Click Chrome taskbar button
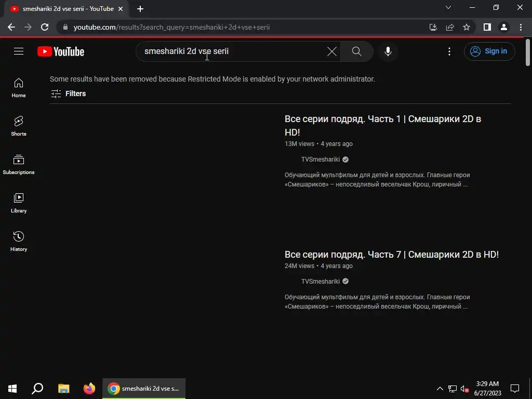532x399 pixels. [144, 389]
